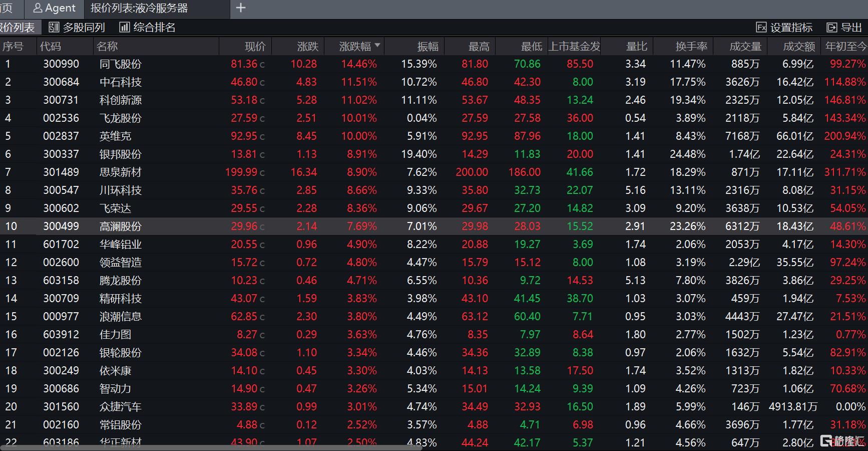Sort by the 名称 column header

tap(107, 47)
